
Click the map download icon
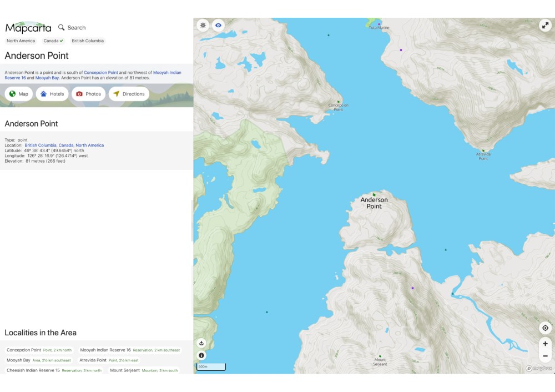201,343
